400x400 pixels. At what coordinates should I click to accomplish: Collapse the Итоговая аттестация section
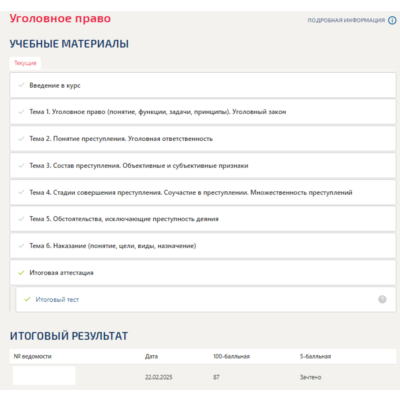[x=203, y=273]
